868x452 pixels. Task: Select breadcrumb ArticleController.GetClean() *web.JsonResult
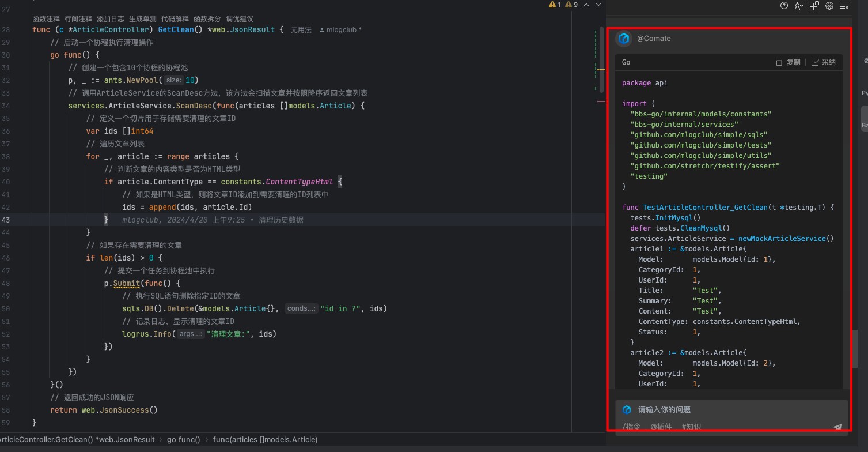[77, 439]
